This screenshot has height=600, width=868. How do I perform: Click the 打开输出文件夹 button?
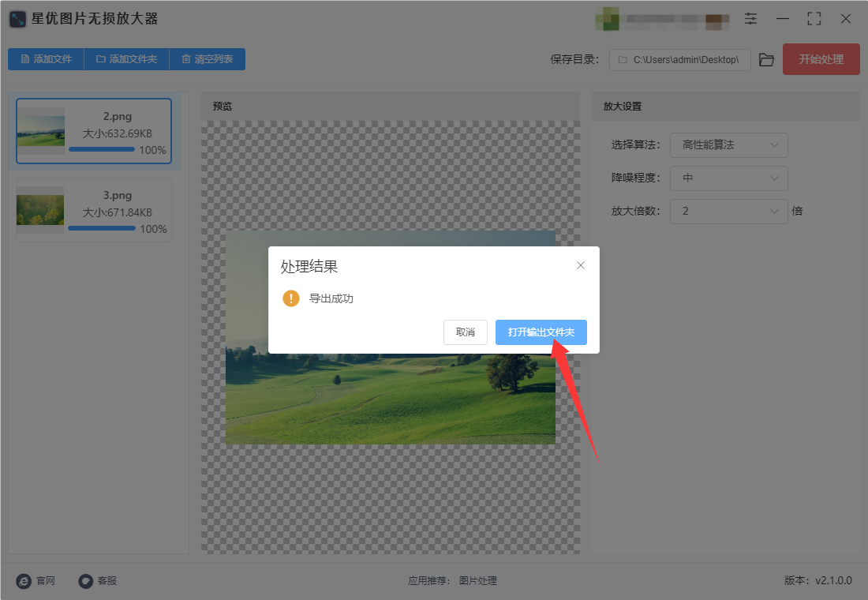point(541,332)
